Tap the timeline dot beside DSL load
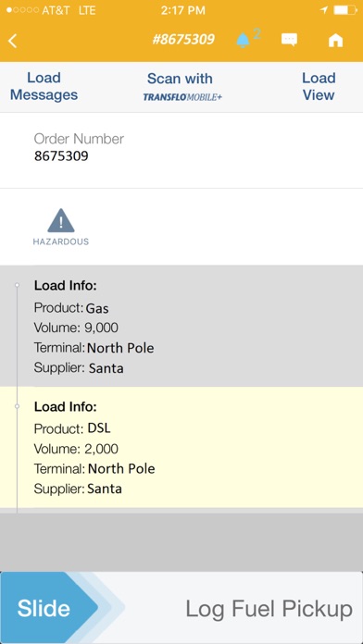This screenshot has width=363, height=644. point(17,406)
